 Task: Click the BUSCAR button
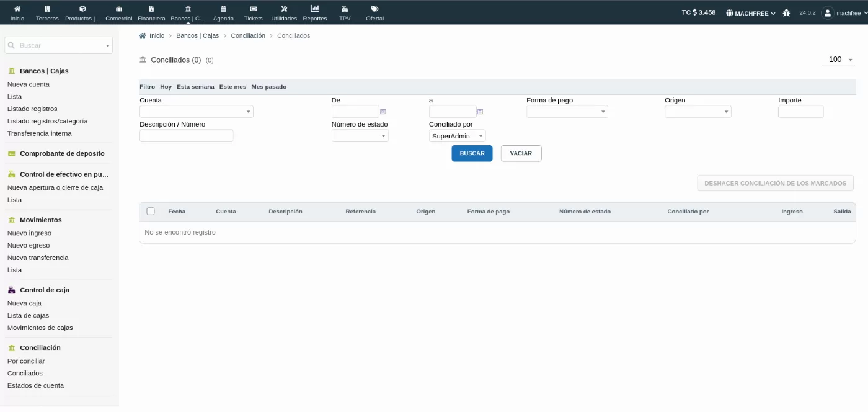(472, 153)
